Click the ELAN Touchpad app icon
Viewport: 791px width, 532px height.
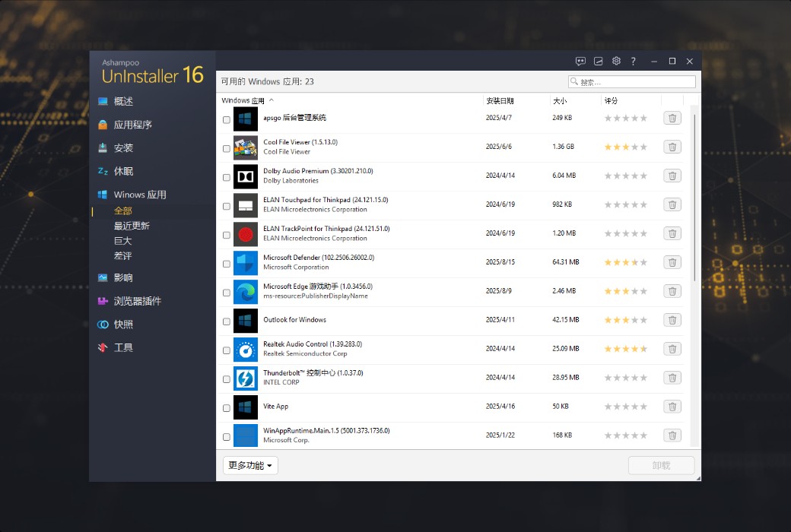click(246, 205)
